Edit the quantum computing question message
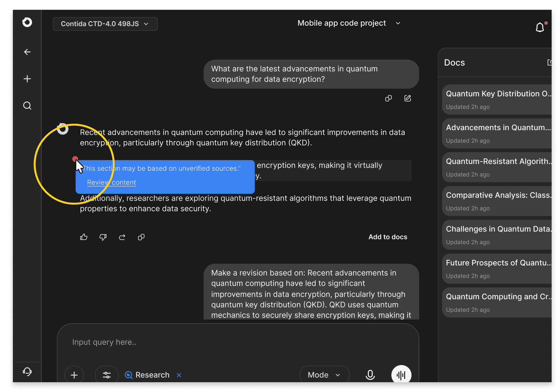 pyautogui.click(x=408, y=98)
